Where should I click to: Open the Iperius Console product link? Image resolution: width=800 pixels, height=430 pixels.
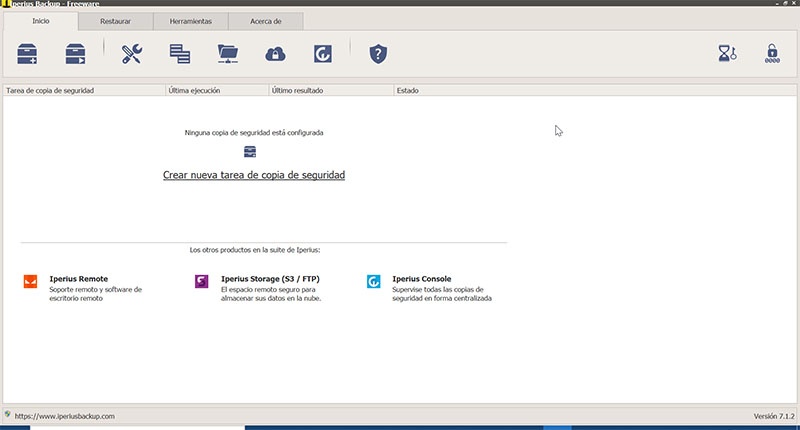click(x=422, y=279)
